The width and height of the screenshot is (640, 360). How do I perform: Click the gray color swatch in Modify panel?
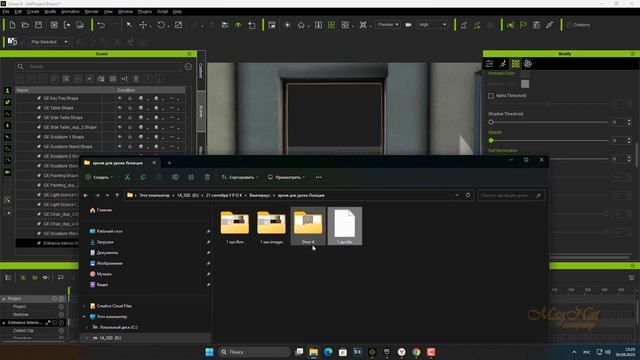click(525, 84)
